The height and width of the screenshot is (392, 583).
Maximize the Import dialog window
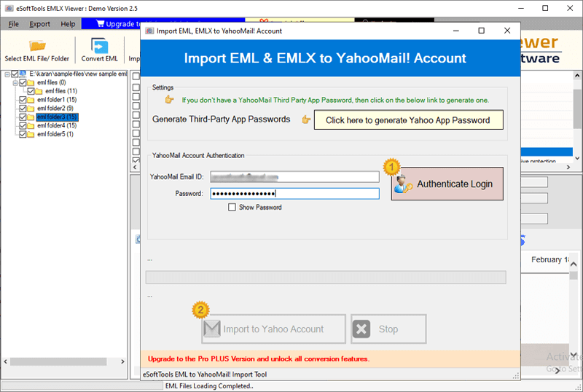click(x=481, y=31)
